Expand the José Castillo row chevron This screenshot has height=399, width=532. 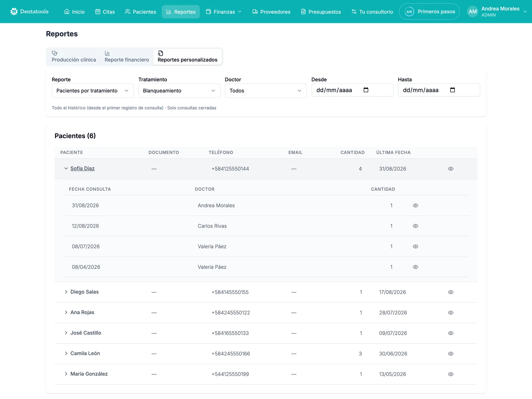[x=66, y=333]
